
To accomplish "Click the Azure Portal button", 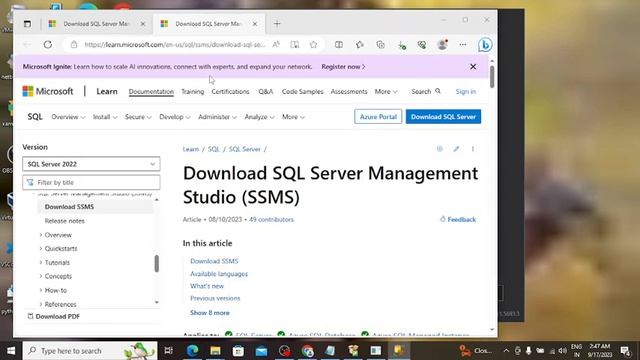I will (x=378, y=117).
